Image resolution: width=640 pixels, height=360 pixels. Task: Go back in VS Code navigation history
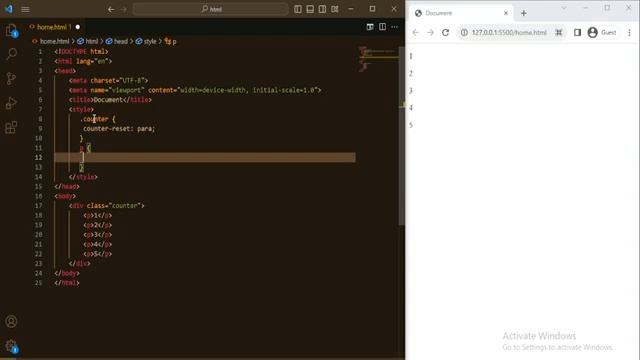point(111,9)
